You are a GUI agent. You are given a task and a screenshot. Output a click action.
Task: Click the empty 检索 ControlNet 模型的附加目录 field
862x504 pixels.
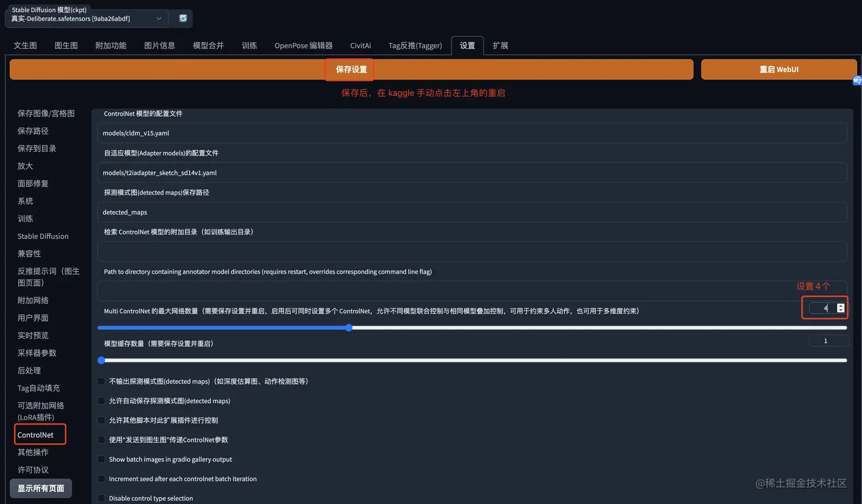click(x=472, y=251)
